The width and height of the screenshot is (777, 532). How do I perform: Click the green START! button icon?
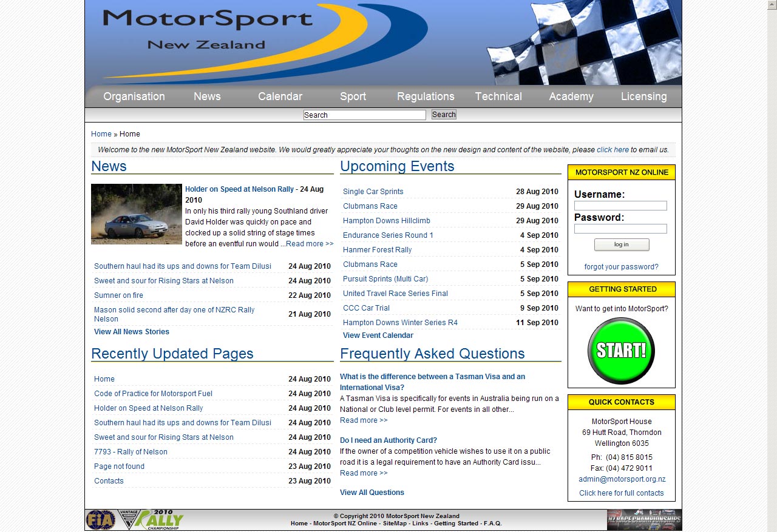(x=621, y=351)
